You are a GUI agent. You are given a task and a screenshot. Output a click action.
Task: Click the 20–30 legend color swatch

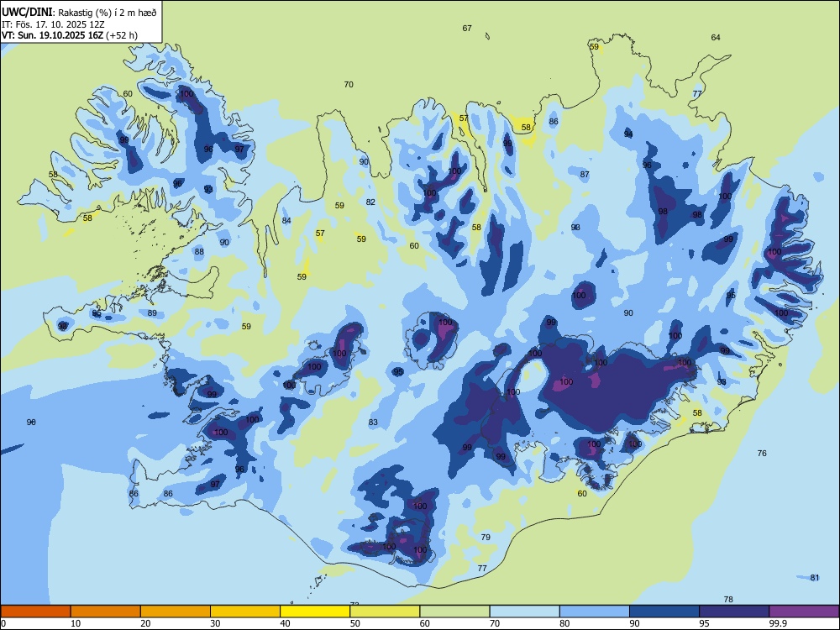coord(176,612)
